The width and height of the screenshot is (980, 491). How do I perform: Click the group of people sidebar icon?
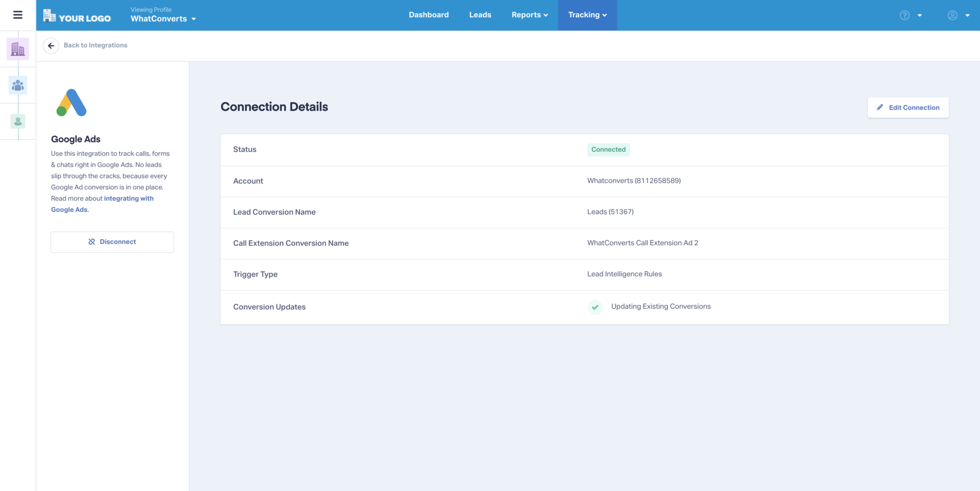tap(18, 85)
